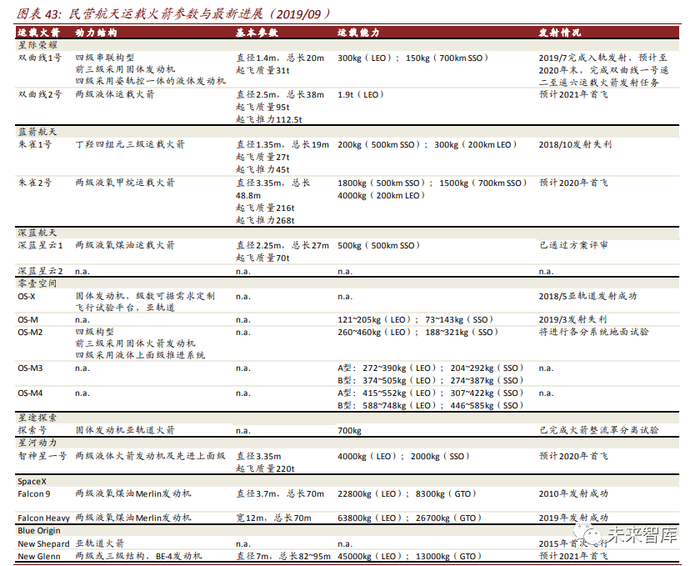Viewport: 700px width, 566px height.
Task: Click 两级液氧甲烷运载火箭 structure cell
Action: (125, 183)
